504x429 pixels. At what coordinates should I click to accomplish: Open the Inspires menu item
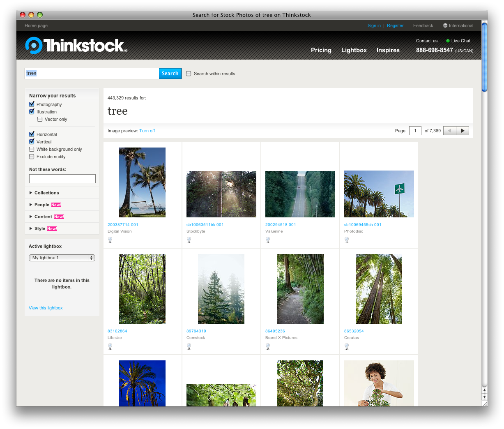(x=388, y=50)
